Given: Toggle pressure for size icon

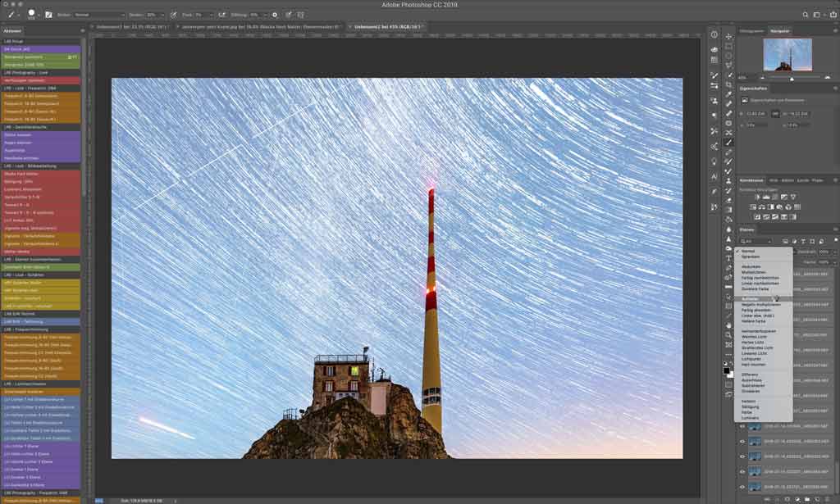Looking at the screenshot, I should [x=288, y=15].
